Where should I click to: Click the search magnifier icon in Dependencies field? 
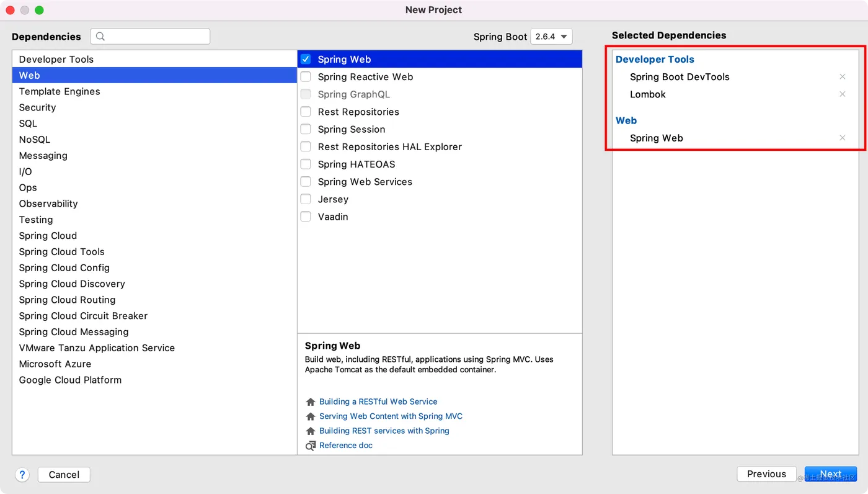point(100,37)
